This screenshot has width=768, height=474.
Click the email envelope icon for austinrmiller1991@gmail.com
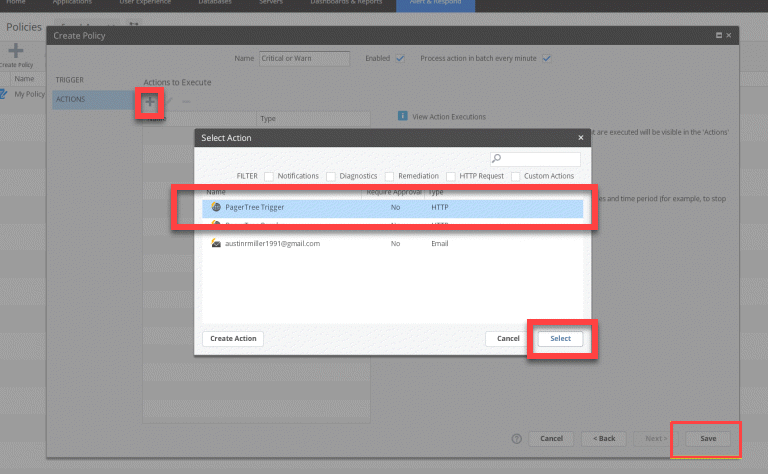coord(216,243)
